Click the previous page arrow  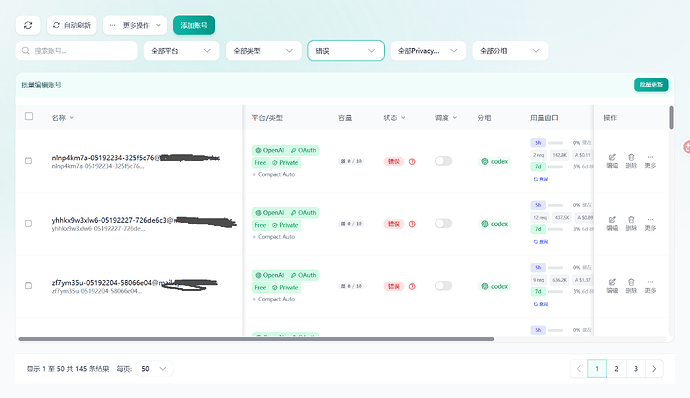(579, 369)
